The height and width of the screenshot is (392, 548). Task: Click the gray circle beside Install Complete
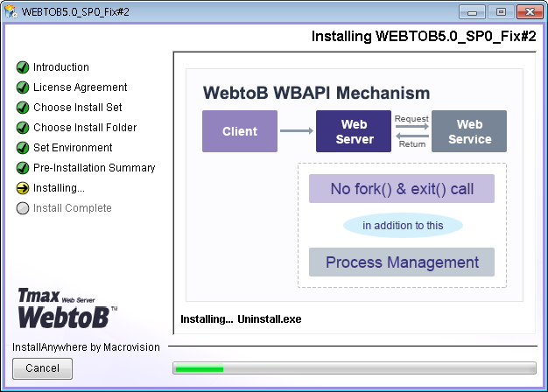[23, 208]
